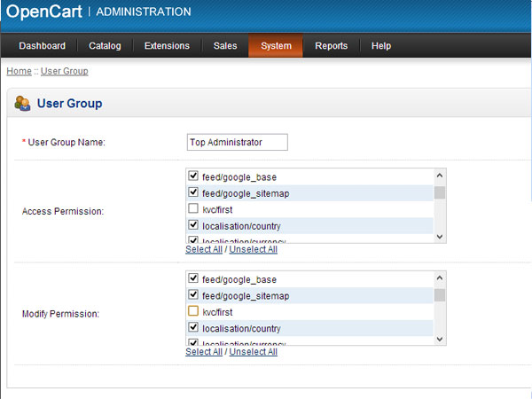
Task: Click scrollbar thumb in Access Permission list
Action: (439, 192)
